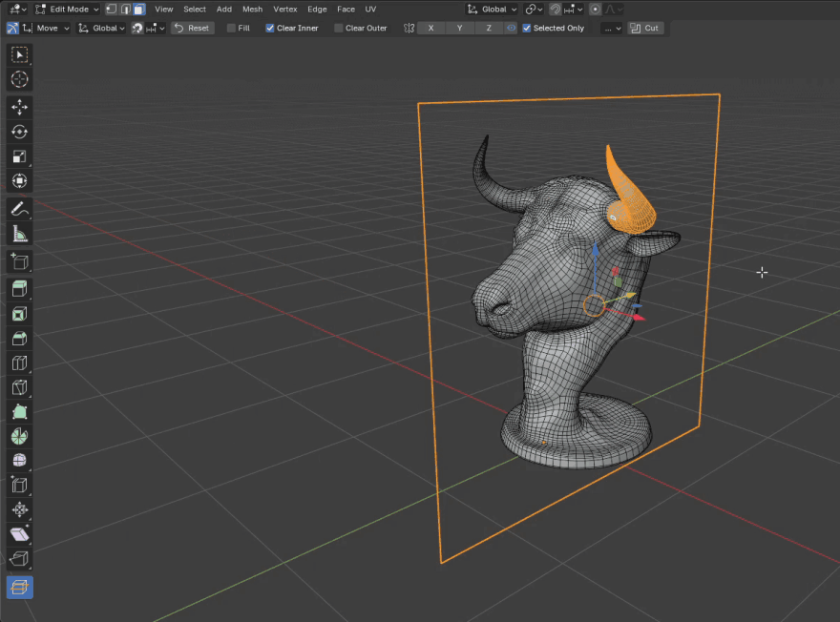Switch to edge select mode
The image size is (840, 622).
125,10
